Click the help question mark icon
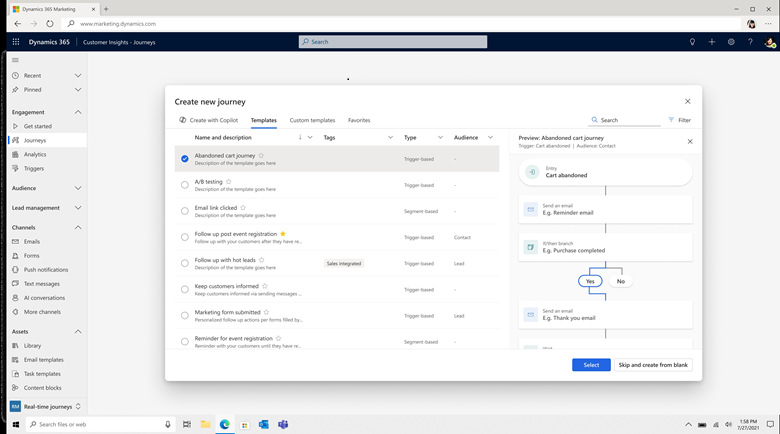Image resolution: width=780 pixels, height=434 pixels. click(750, 42)
